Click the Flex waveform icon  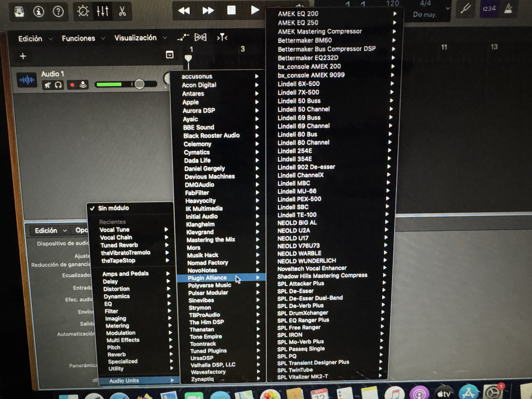pyautogui.click(x=200, y=38)
